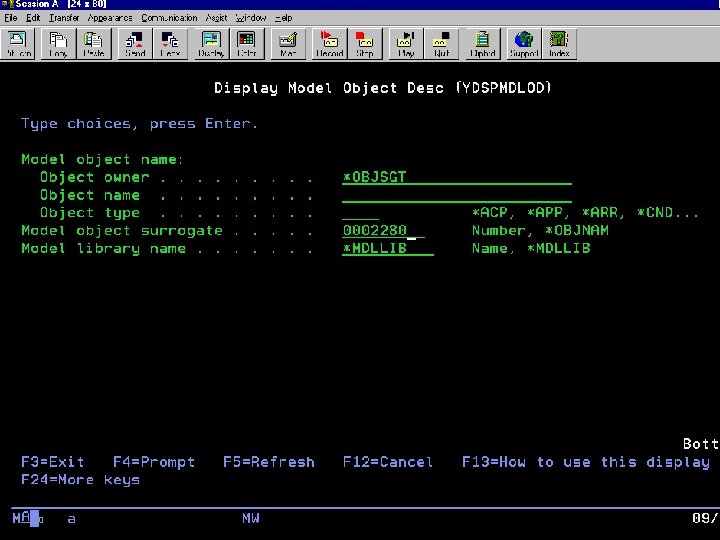Click the Model object surrogate field 0002280

[383, 231]
